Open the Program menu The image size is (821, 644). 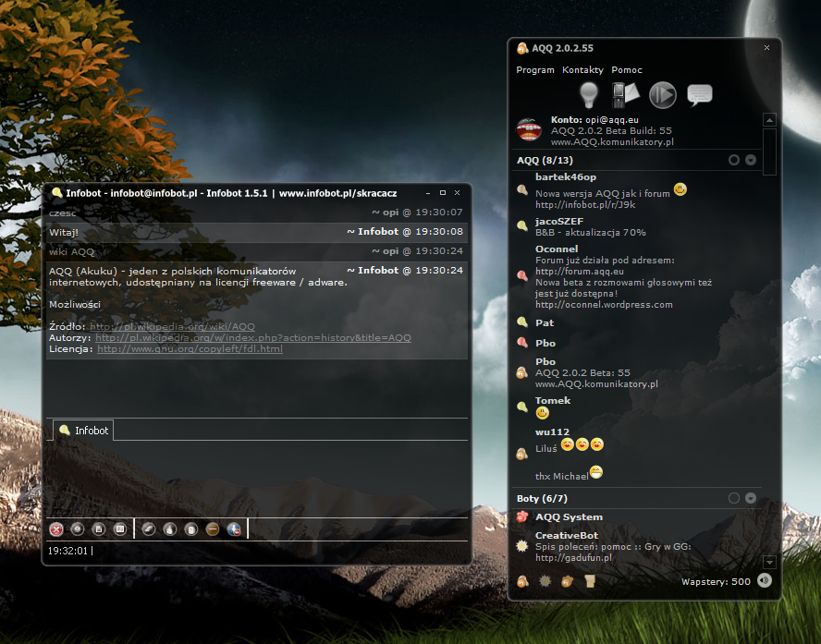pyautogui.click(x=535, y=70)
